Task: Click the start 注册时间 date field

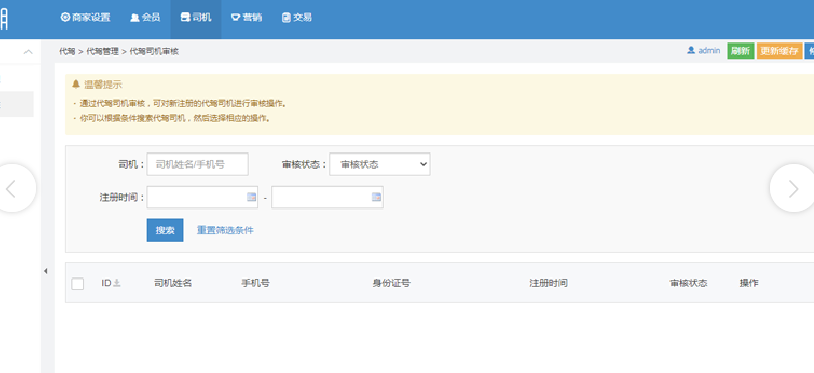Action: click(x=202, y=197)
